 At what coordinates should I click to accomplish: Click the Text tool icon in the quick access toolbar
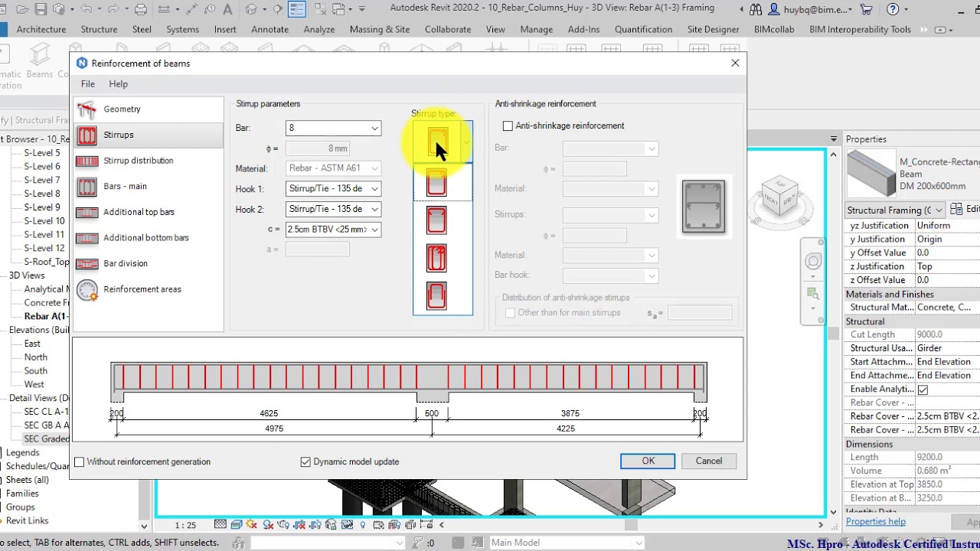click(x=229, y=10)
